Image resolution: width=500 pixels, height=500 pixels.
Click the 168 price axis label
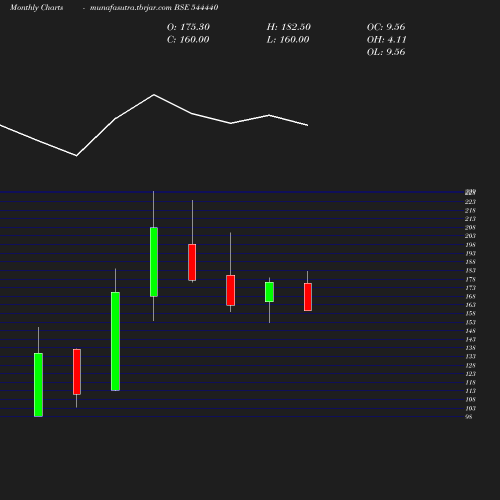[x=470, y=296]
